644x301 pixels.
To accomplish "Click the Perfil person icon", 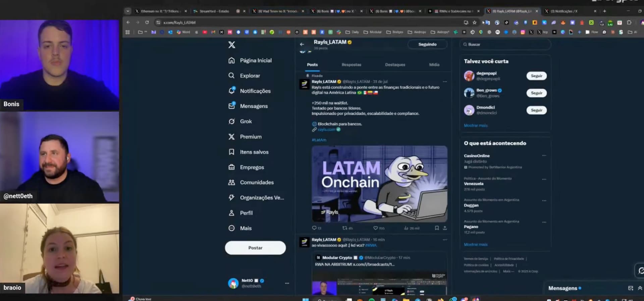I will [231, 213].
